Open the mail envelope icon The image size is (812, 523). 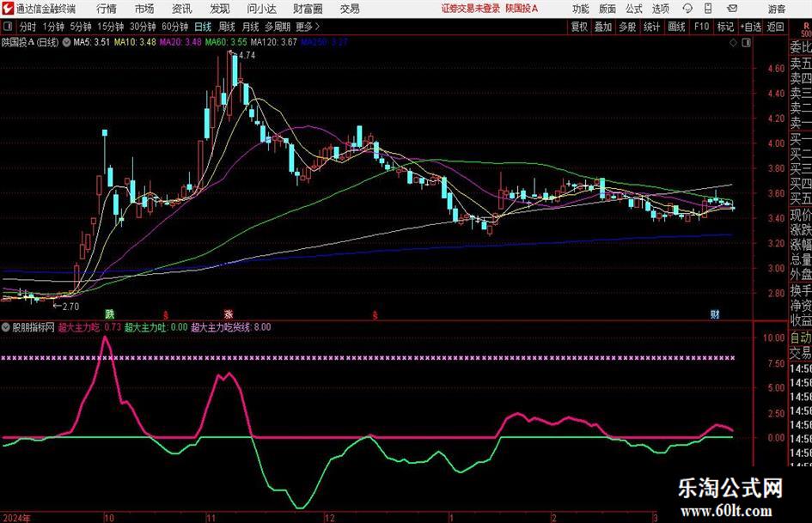(732, 9)
